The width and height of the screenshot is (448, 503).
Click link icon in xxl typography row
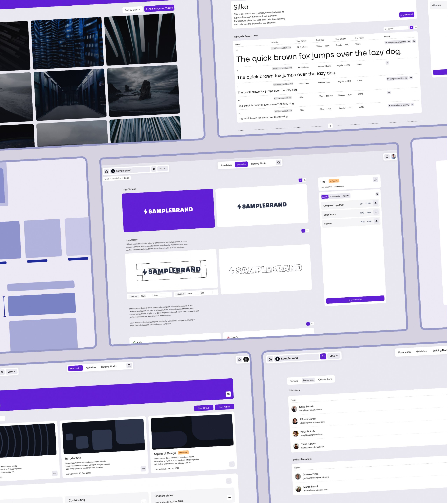click(409, 41)
